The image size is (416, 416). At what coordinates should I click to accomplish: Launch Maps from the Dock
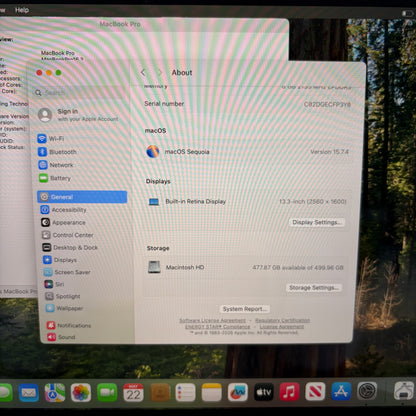(55, 393)
